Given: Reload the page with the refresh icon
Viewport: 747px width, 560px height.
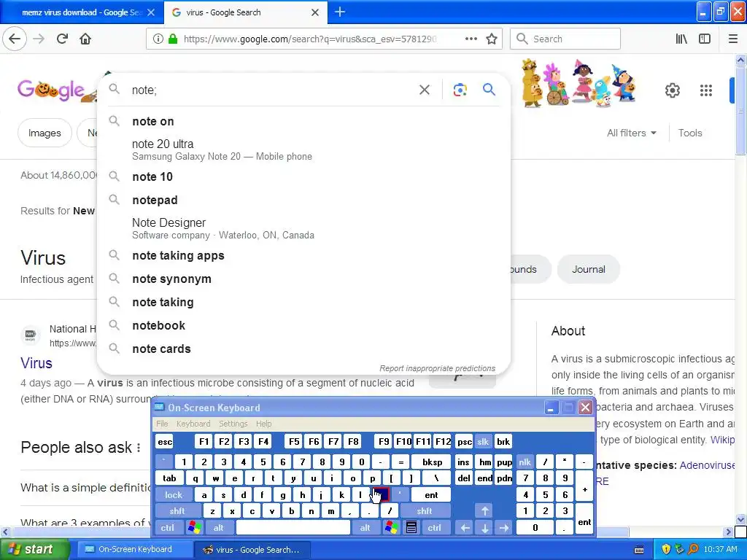Looking at the screenshot, I should click(x=63, y=39).
